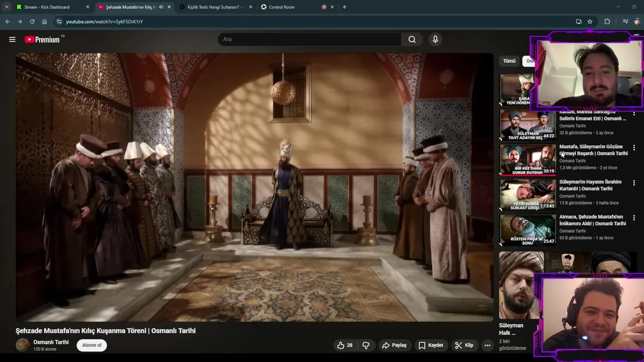Start voice search with microphone icon
Image resolution: width=644 pixels, height=362 pixels.
coord(435,39)
